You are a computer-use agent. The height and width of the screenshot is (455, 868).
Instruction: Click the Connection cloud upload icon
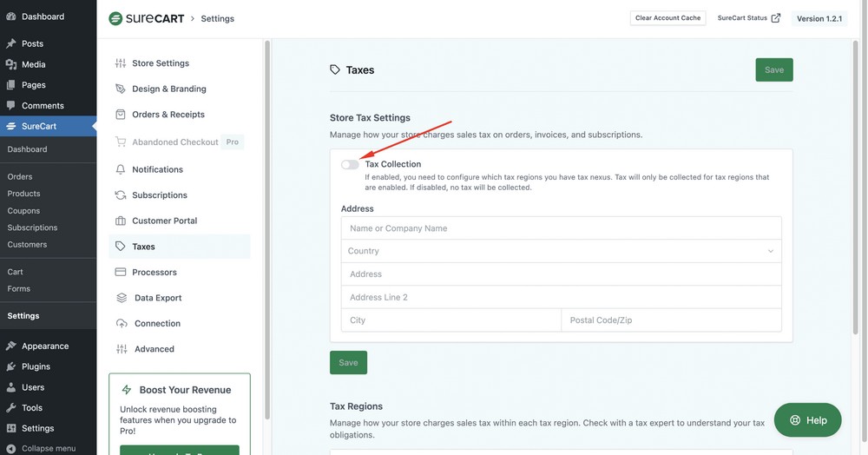122,323
